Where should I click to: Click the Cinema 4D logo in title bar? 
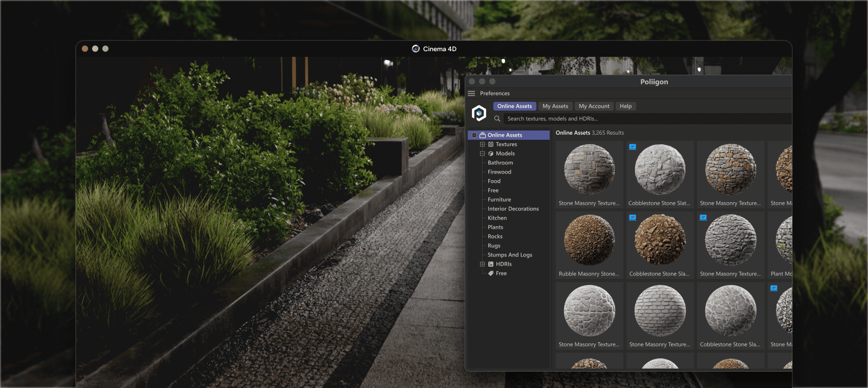(x=416, y=49)
